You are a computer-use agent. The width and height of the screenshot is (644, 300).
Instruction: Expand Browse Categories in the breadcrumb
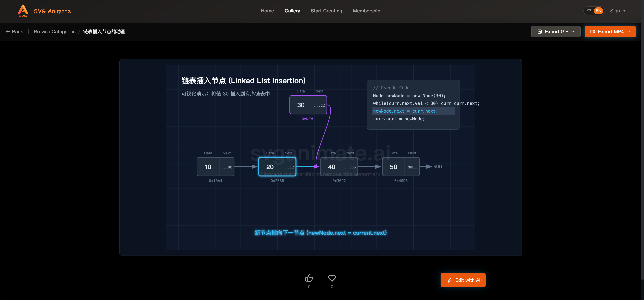pyautogui.click(x=55, y=32)
